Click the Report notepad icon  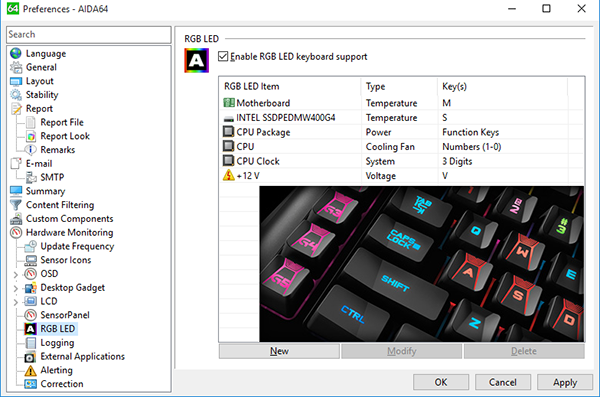[x=16, y=109]
